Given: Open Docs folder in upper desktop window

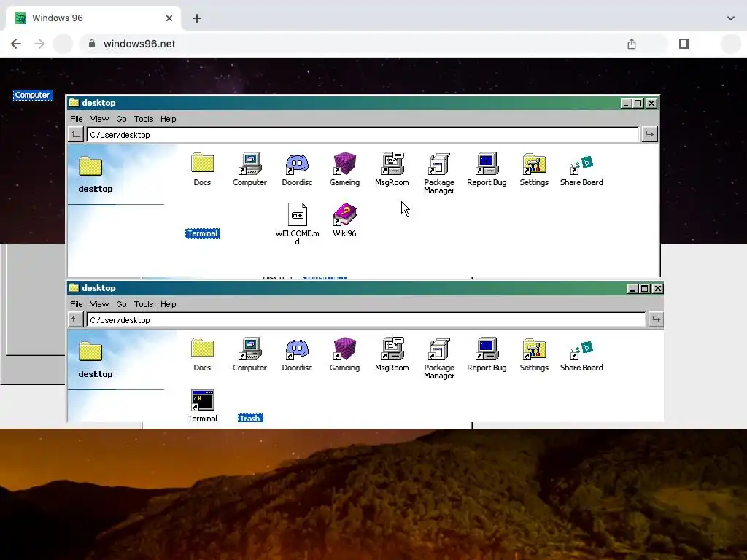Looking at the screenshot, I should 203,169.
